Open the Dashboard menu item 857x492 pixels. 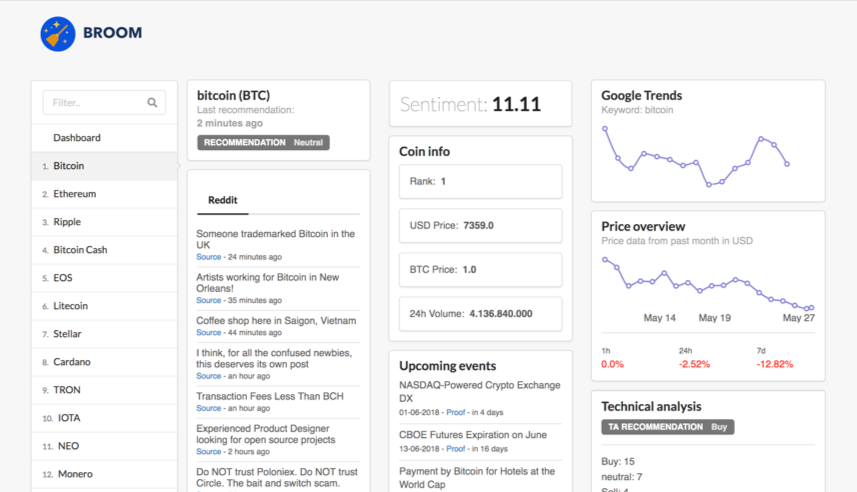coord(104,138)
